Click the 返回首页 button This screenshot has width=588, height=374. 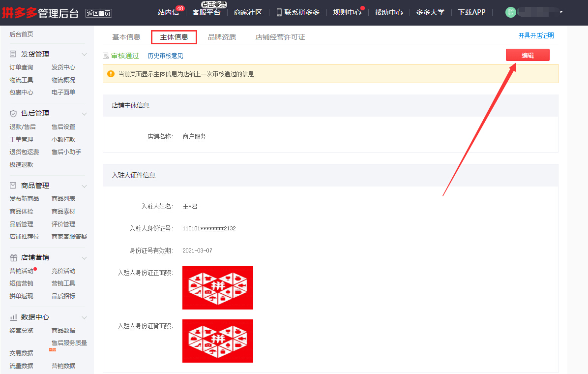click(x=99, y=13)
